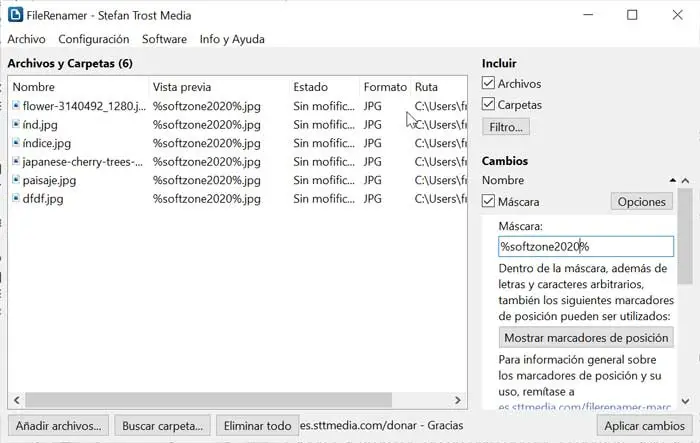The height and width of the screenshot is (443, 700).
Task: Click file icon beside índice.jpg
Action: pos(16,142)
